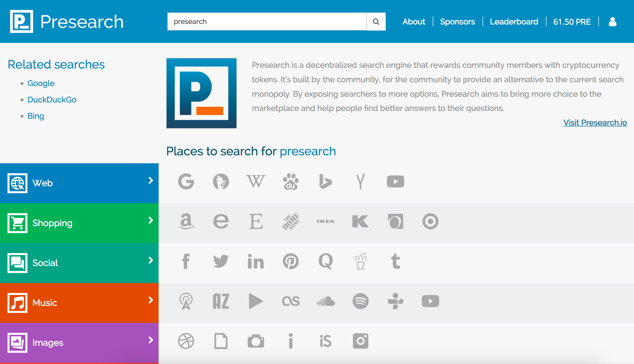Image resolution: width=634 pixels, height=364 pixels.
Task: Select the Spotify icon
Action: [360, 301]
